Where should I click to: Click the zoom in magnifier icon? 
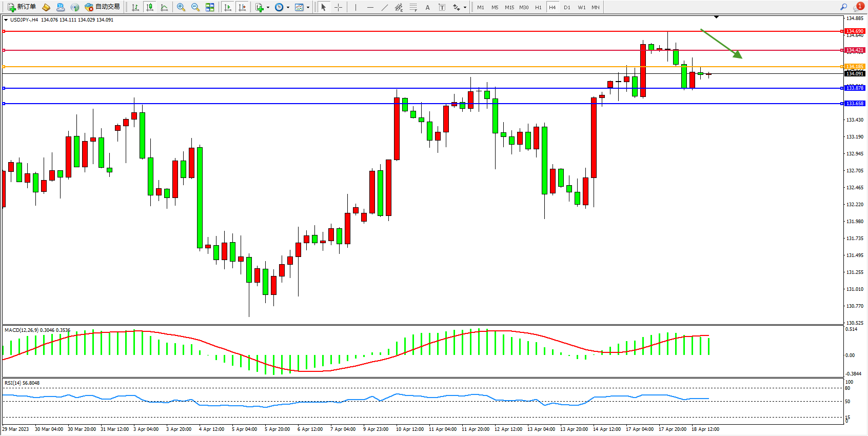point(181,7)
